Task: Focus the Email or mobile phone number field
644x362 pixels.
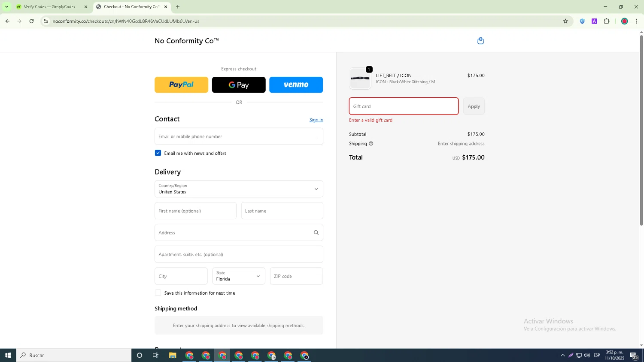Action: 239,136
